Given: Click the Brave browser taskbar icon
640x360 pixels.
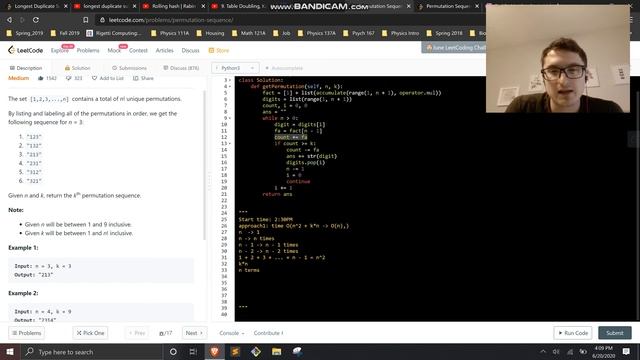Looking at the screenshot, I should 214,351.
